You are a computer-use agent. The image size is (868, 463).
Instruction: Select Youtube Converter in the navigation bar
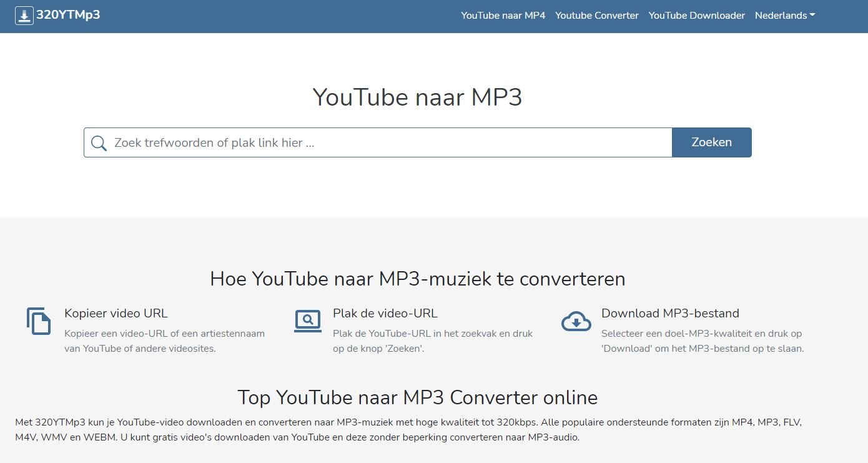point(596,15)
